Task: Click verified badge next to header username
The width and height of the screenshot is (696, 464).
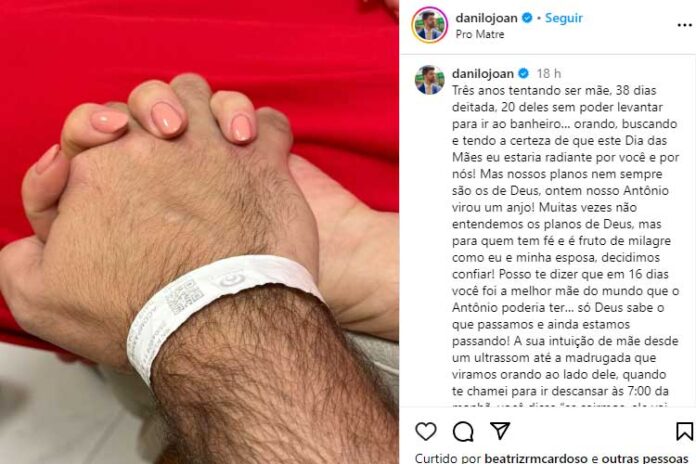Action: pos(527,18)
